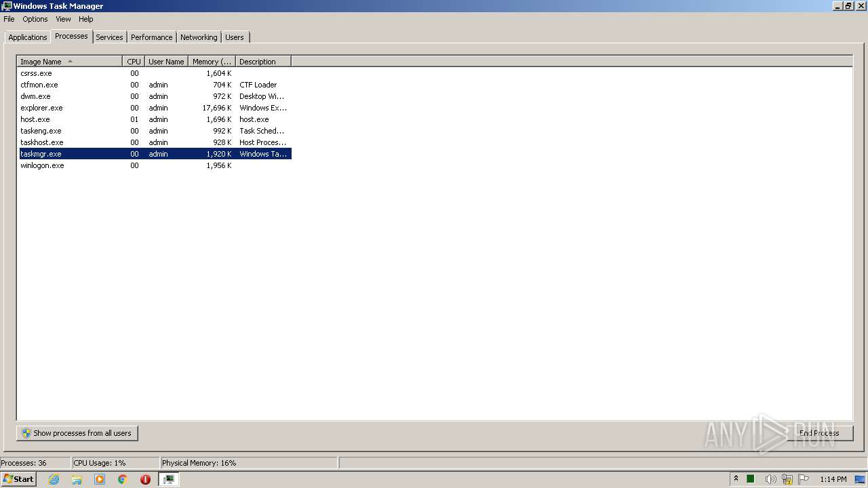The height and width of the screenshot is (488, 868).
Task: Select the taskeng.exe process row
Action: coord(155,131)
